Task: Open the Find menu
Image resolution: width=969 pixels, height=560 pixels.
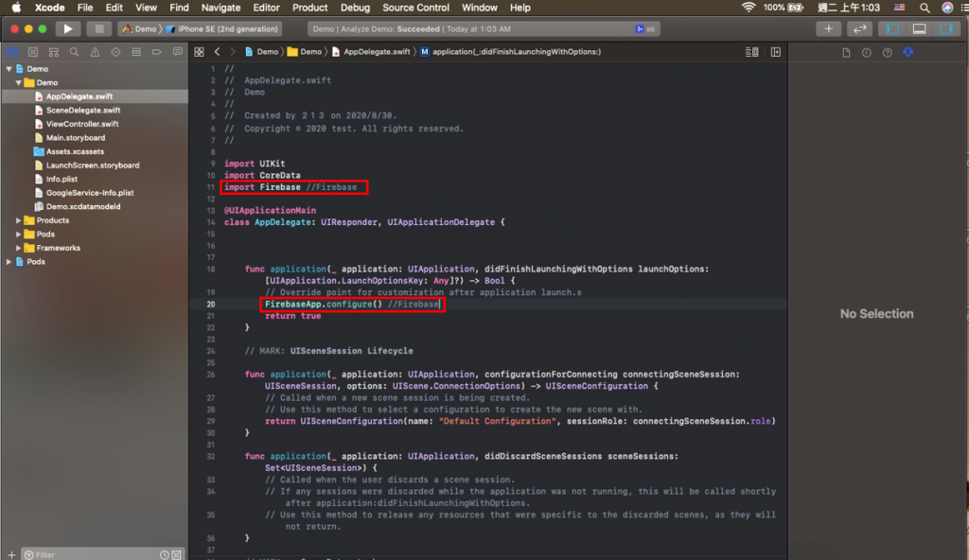Action: (x=179, y=8)
